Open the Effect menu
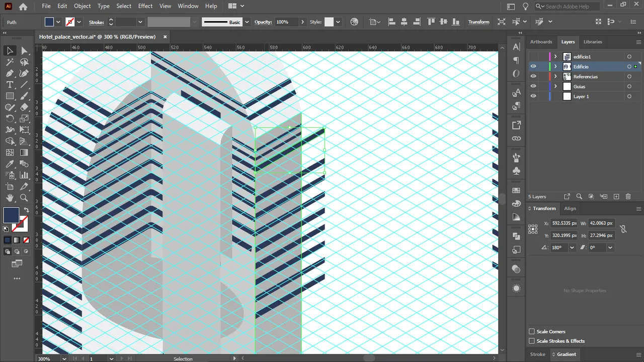644x362 pixels. click(145, 6)
